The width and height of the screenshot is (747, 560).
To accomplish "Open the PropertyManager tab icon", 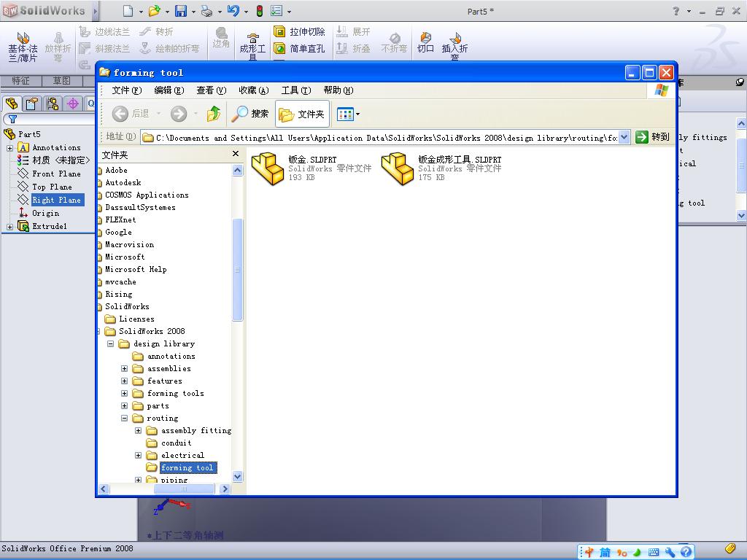I will 32,104.
